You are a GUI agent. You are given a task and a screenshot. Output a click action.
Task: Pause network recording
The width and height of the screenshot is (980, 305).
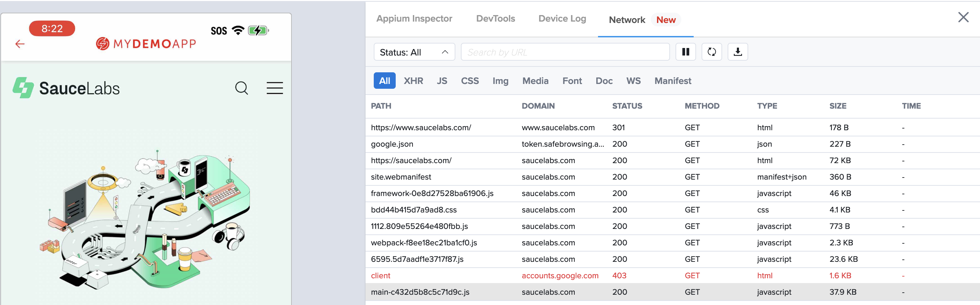[685, 52]
